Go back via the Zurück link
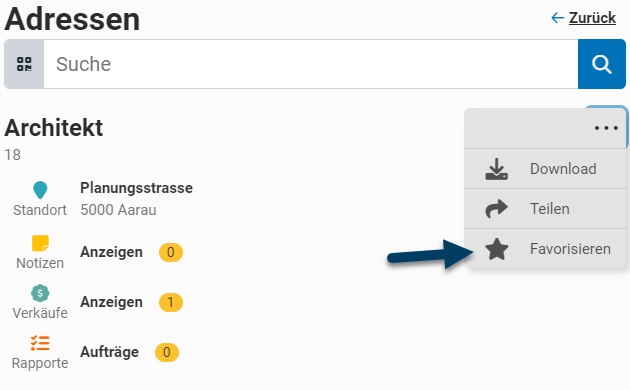Viewport: 630px width, 390px height. tap(583, 18)
